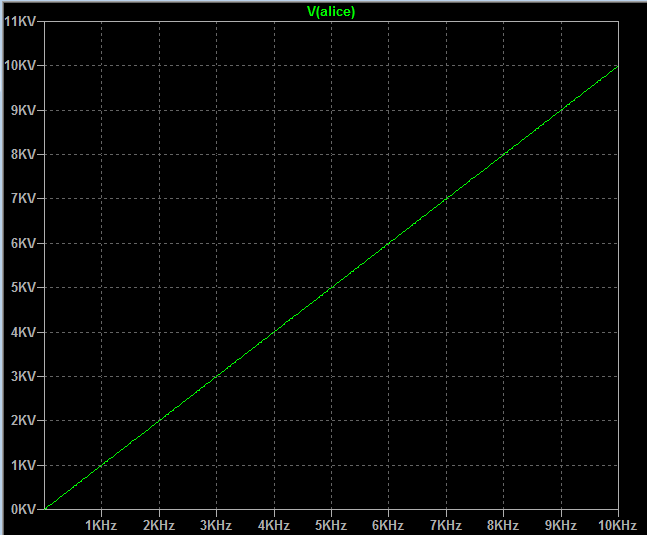
Task: Click the 3KV y-axis label
Action: click(24, 376)
